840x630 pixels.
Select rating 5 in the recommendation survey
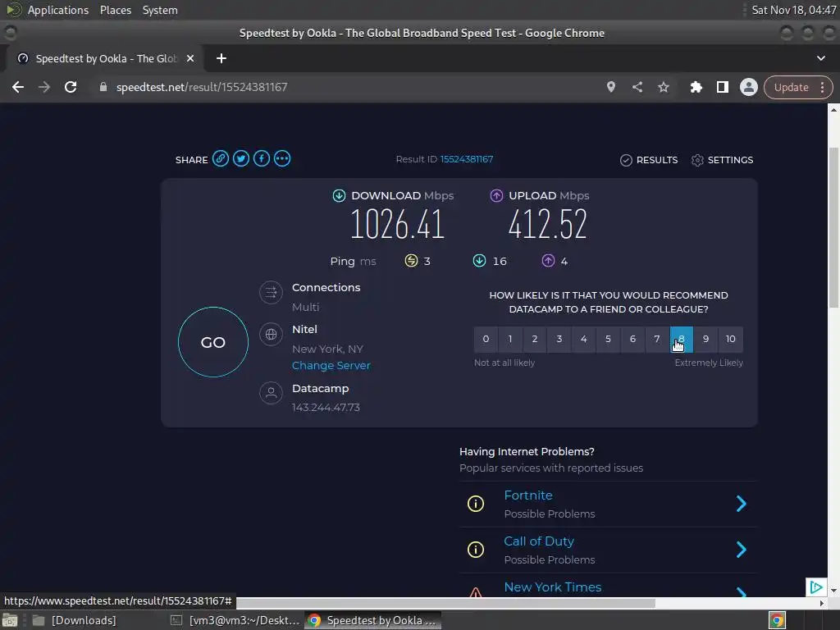(608, 339)
